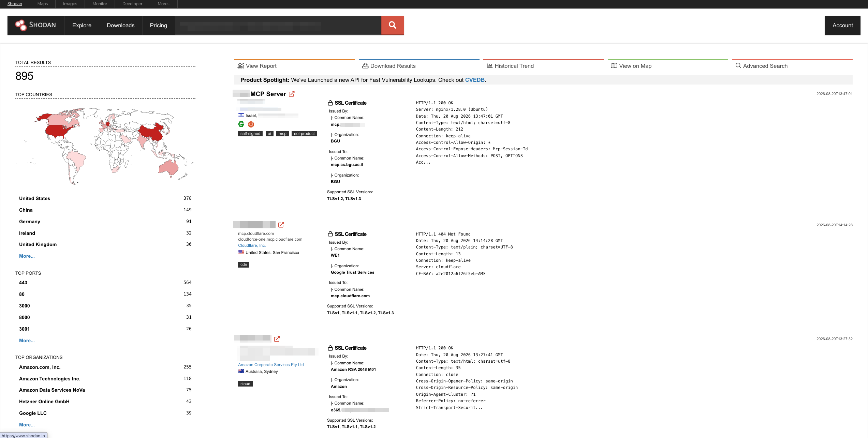
Task: Expand More... under Top Organizations
Action: coord(27,425)
